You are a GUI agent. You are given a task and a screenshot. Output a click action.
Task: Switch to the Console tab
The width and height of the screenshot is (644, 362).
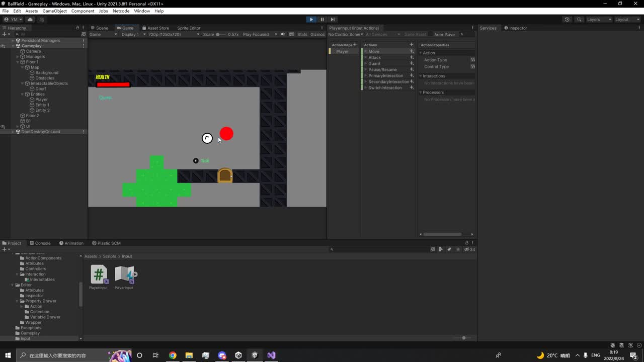[x=40, y=243]
